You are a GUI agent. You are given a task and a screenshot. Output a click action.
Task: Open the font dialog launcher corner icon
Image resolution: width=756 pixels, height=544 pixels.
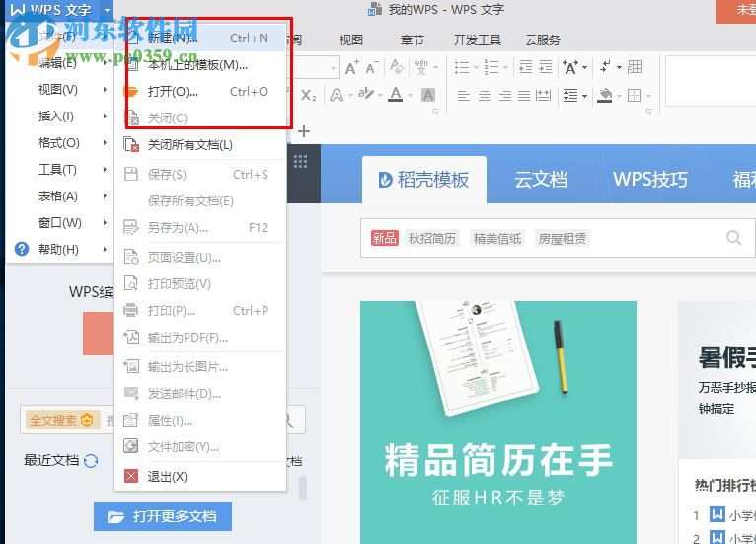pos(436,111)
